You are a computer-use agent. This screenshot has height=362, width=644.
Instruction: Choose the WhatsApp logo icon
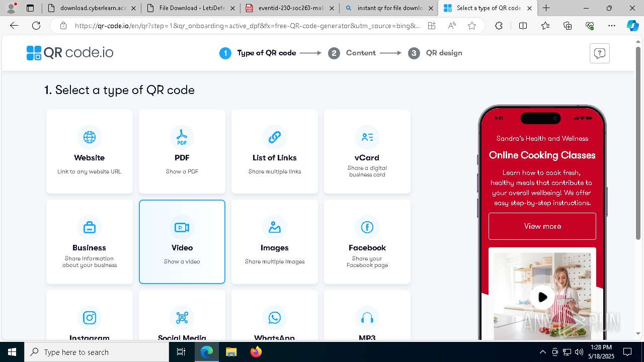(274, 317)
